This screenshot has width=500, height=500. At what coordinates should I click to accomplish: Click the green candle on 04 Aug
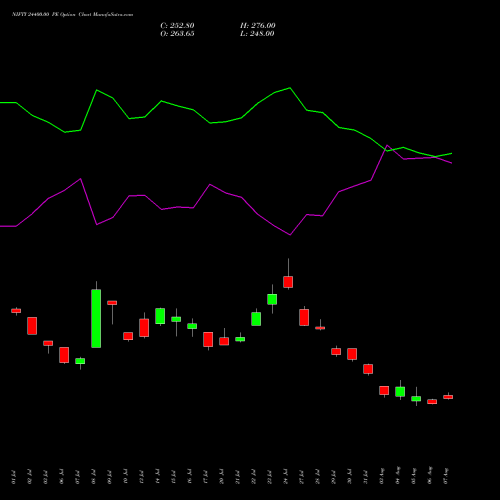point(400,391)
